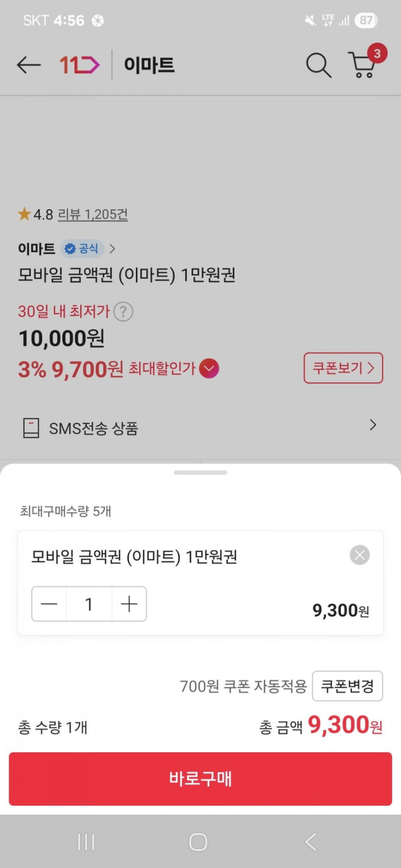The height and width of the screenshot is (868, 401).
Task: Tap the red 바로구매 button
Action: click(x=200, y=778)
